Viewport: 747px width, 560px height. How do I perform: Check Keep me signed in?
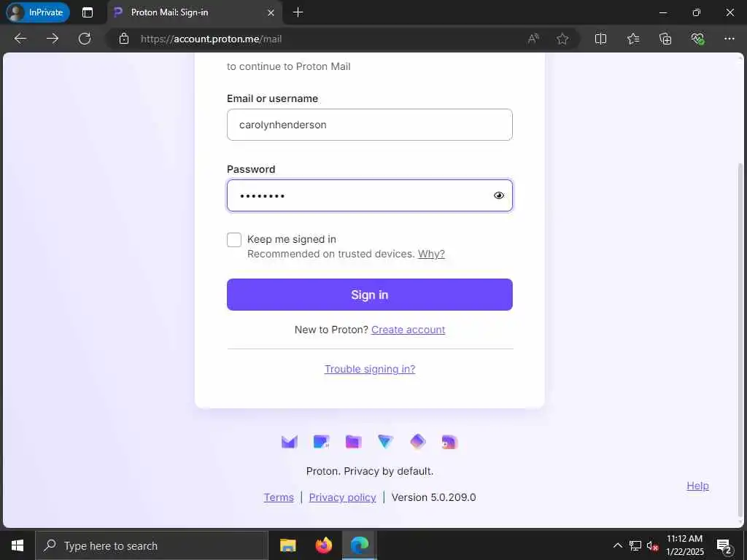[234, 239]
